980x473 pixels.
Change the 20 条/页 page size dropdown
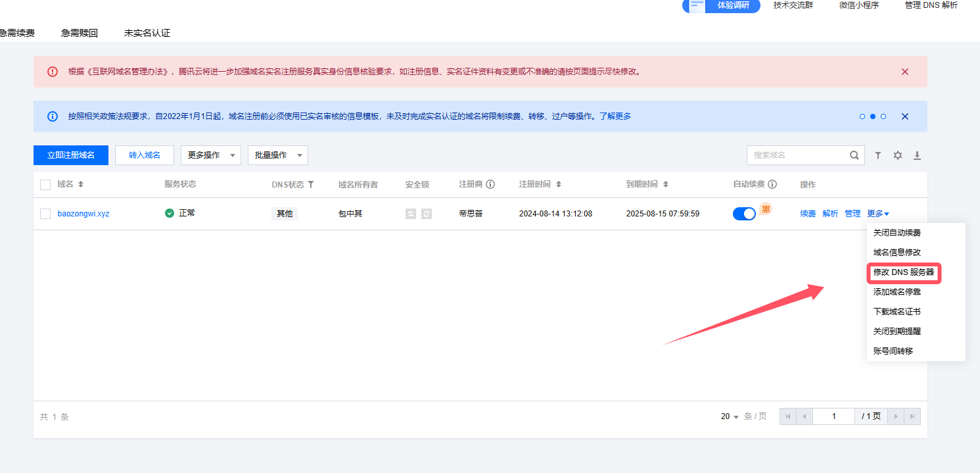(x=730, y=416)
